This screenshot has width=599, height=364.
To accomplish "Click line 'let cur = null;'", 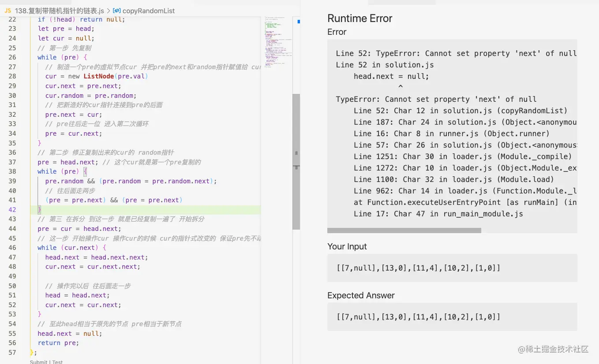I will pos(66,38).
